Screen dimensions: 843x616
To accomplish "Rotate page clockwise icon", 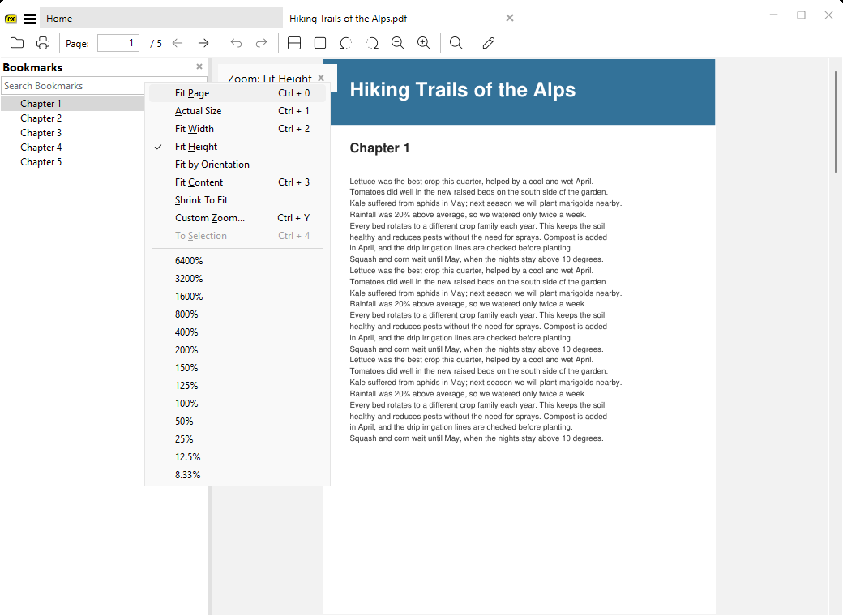I will pos(372,43).
